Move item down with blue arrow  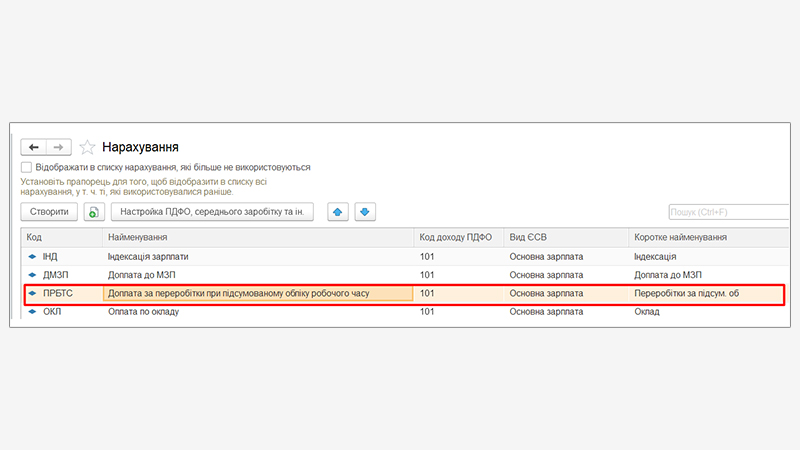click(365, 212)
